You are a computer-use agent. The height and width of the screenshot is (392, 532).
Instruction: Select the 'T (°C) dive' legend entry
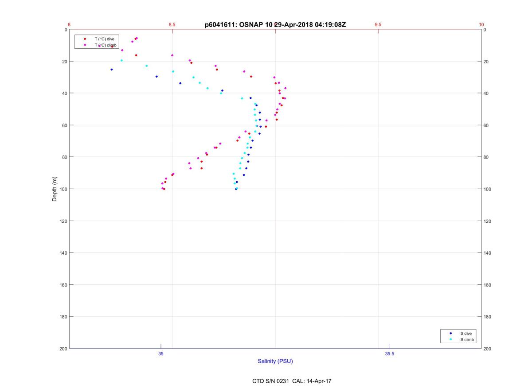(x=104, y=39)
